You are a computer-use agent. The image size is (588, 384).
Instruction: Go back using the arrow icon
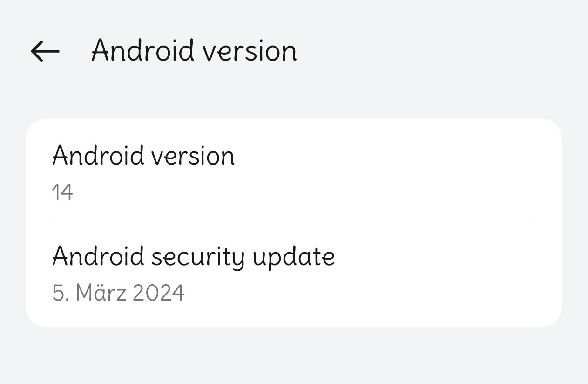point(45,51)
